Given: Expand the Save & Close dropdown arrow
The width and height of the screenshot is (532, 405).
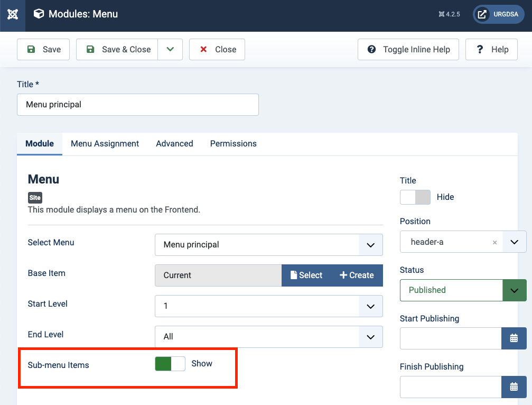Looking at the screenshot, I should coord(170,50).
